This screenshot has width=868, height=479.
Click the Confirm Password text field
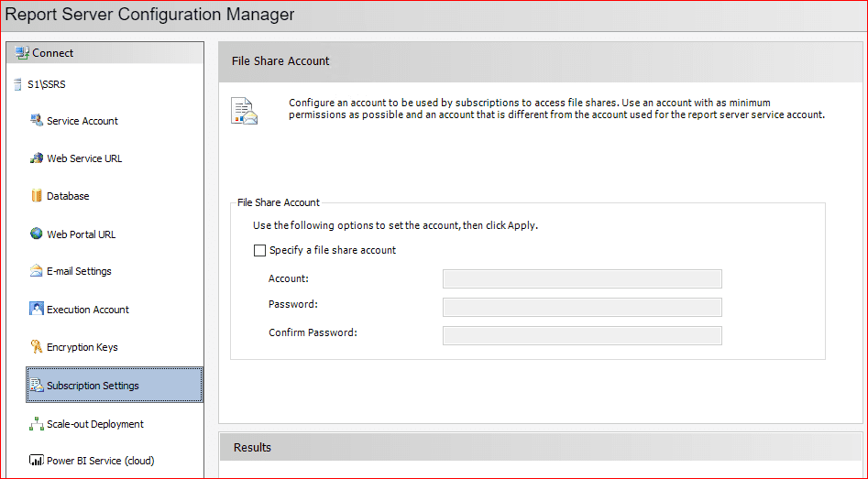click(582, 335)
